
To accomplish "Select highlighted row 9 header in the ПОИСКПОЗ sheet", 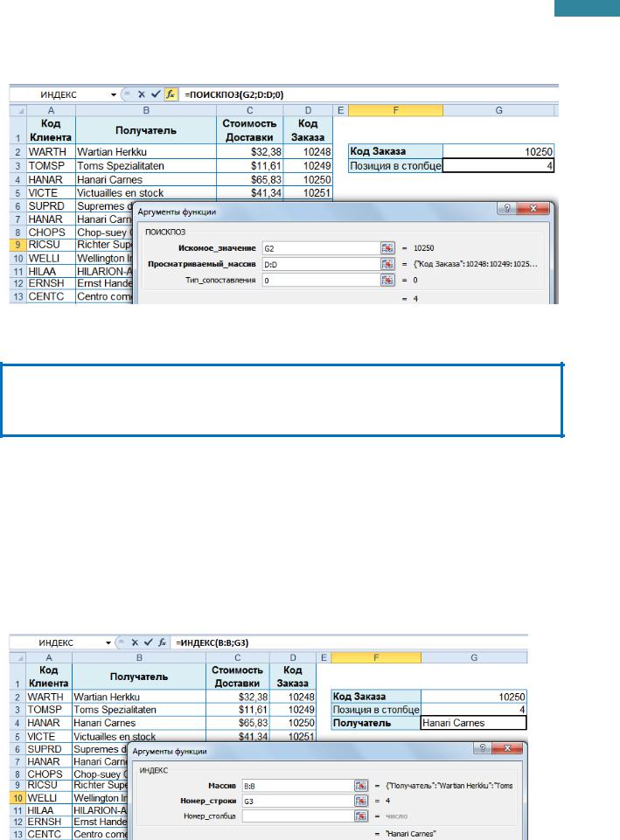I will 17,245.
